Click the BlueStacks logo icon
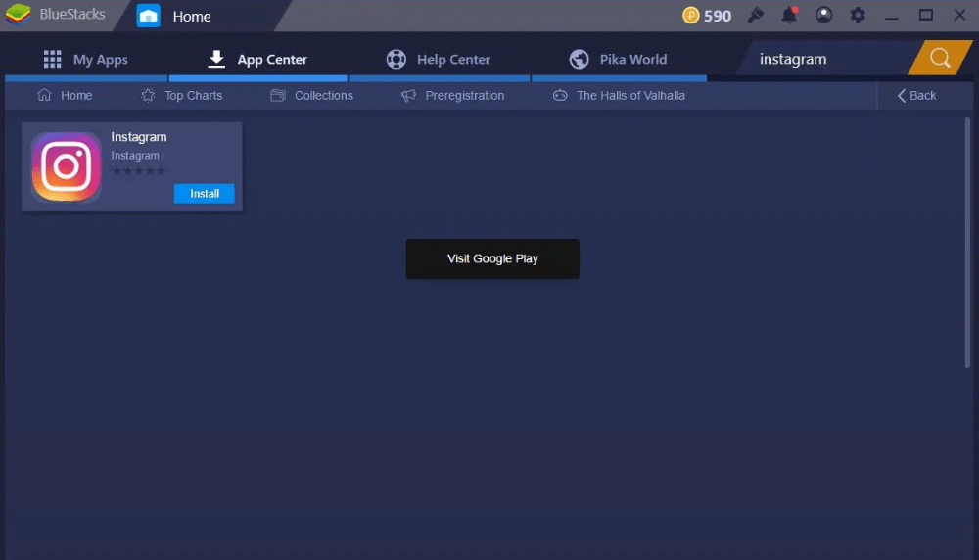979x560 pixels. click(18, 14)
